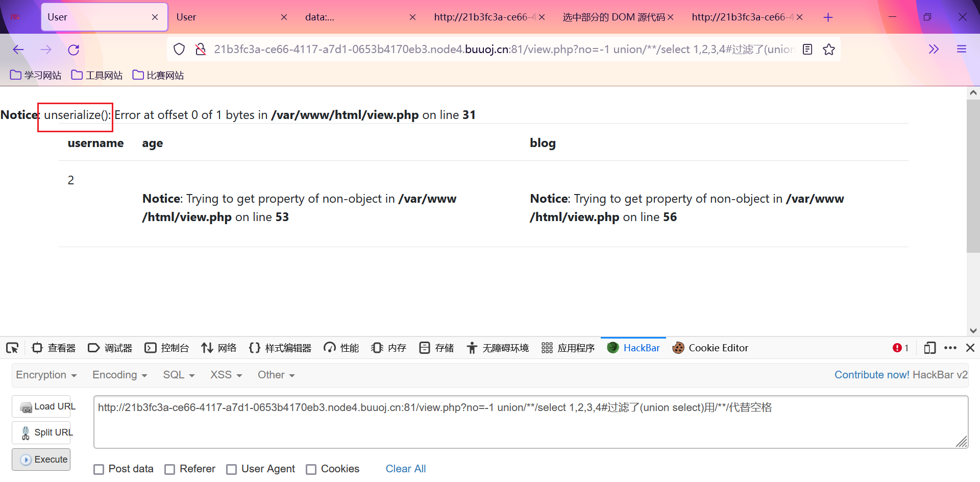Open devtools more options menu
The width and height of the screenshot is (980, 482).
coord(950,348)
